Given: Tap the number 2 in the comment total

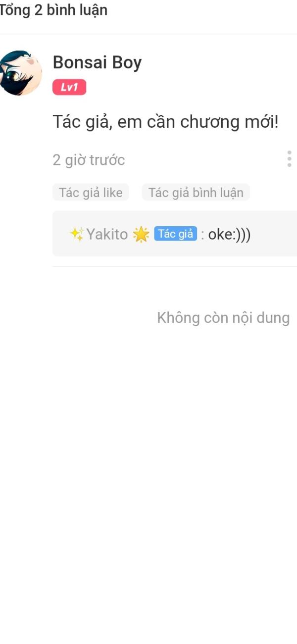Looking at the screenshot, I should 38,10.
